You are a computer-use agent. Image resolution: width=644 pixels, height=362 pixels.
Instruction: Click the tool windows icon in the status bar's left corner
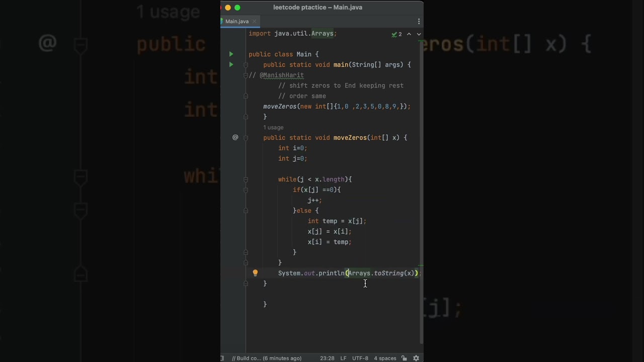222,358
